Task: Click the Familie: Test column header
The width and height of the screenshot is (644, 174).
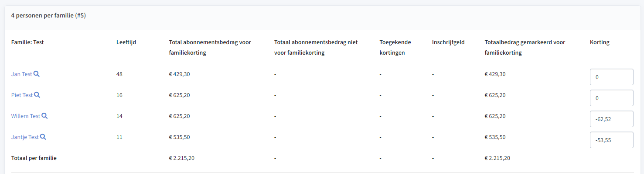Action: 27,42
